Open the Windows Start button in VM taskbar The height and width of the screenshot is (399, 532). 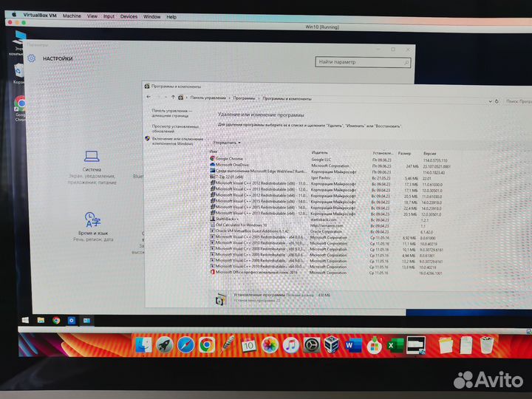click(25, 320)
